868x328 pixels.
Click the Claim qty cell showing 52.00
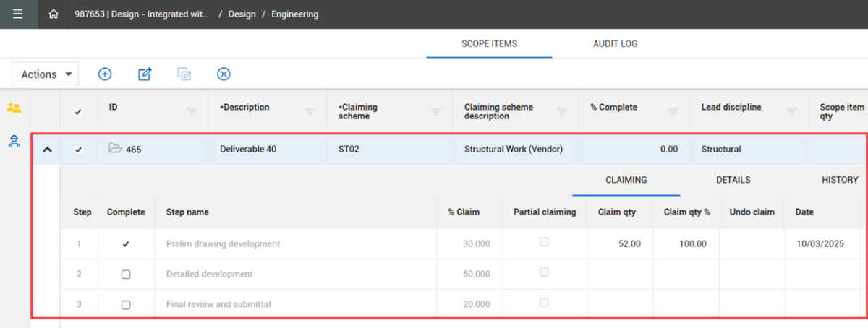click(x=621, y=244)
